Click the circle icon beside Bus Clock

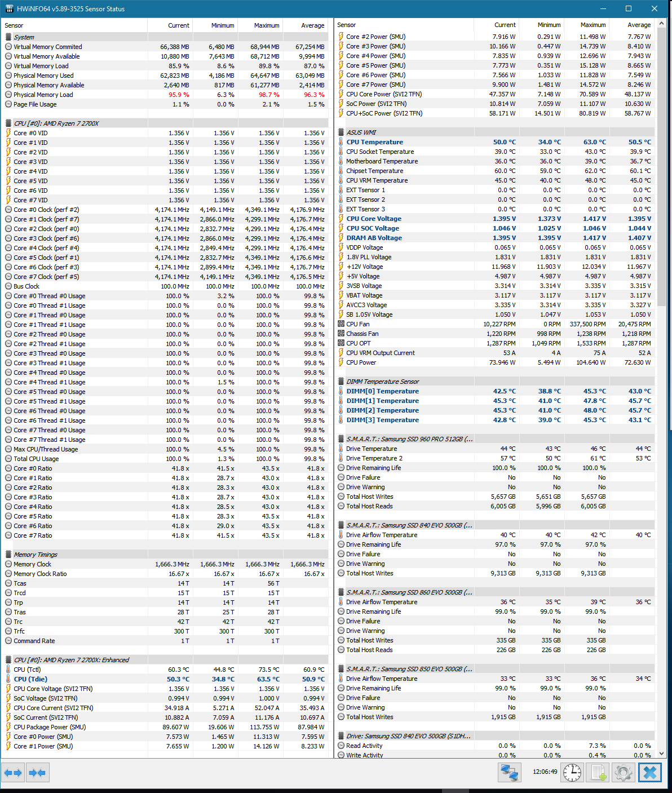coord(8,286)
